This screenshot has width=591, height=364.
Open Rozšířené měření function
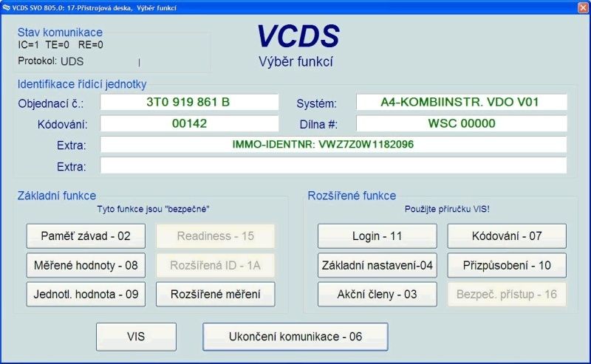pos(215,294)
